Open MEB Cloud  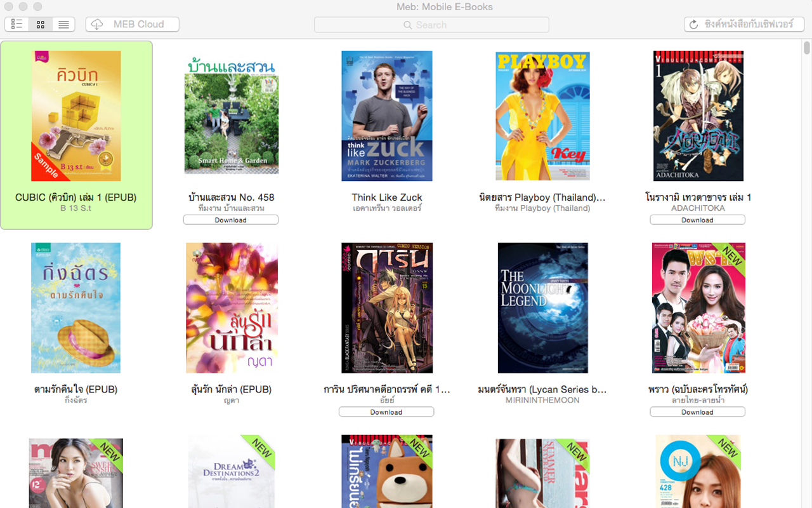point(133,24)
